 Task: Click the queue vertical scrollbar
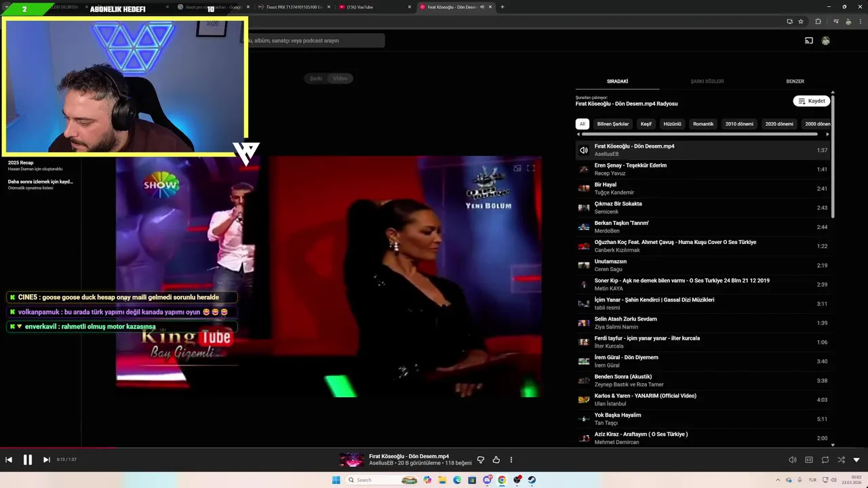[833, 156]
